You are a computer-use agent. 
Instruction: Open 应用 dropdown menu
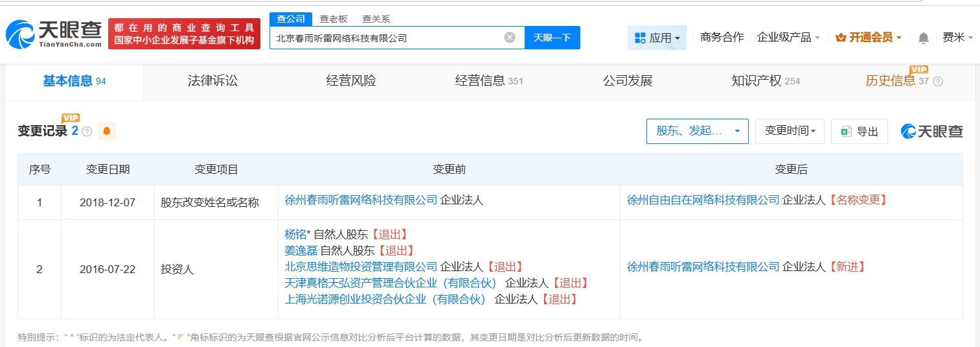click(657, 38)
